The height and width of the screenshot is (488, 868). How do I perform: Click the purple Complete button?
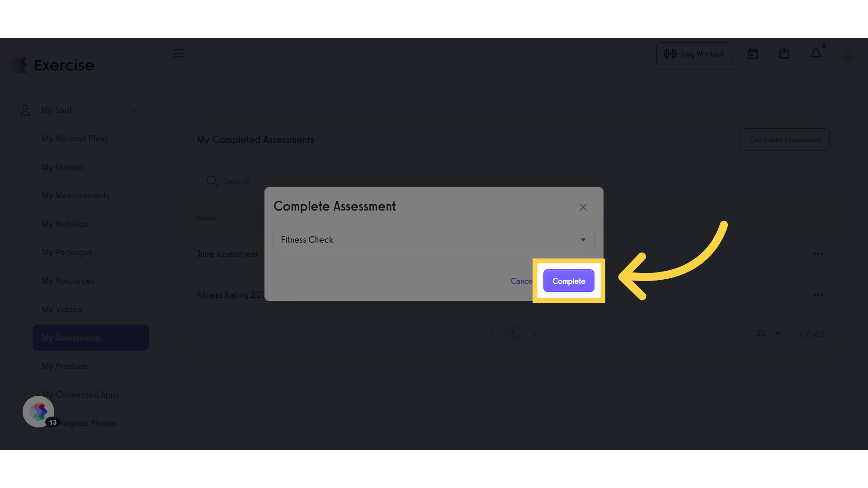pos(569,281)
